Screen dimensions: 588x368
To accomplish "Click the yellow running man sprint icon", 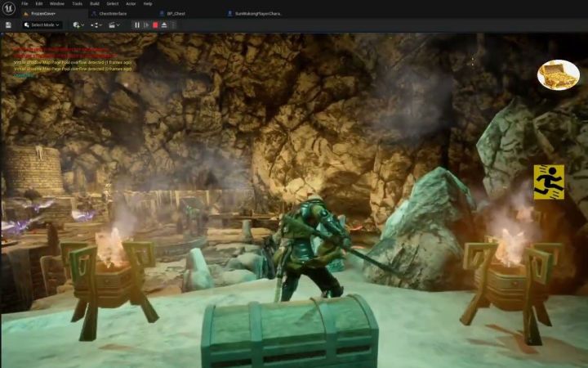I will click(549, 182).
